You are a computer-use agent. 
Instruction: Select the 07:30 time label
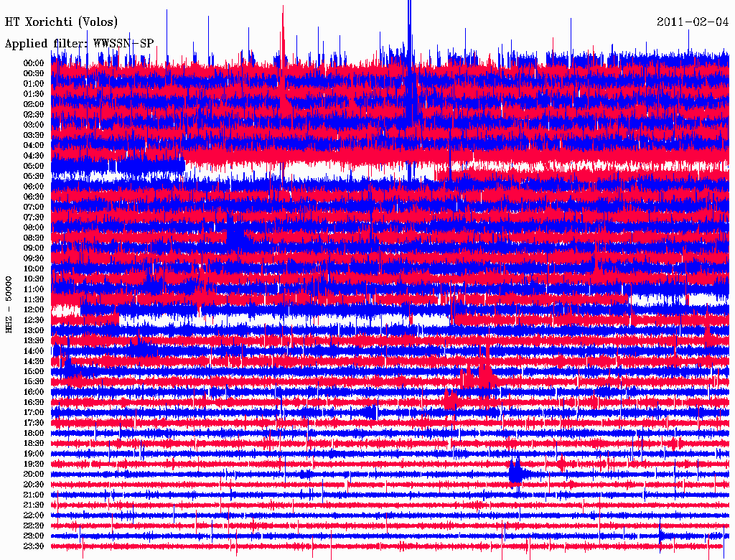[x=34, y=218]
